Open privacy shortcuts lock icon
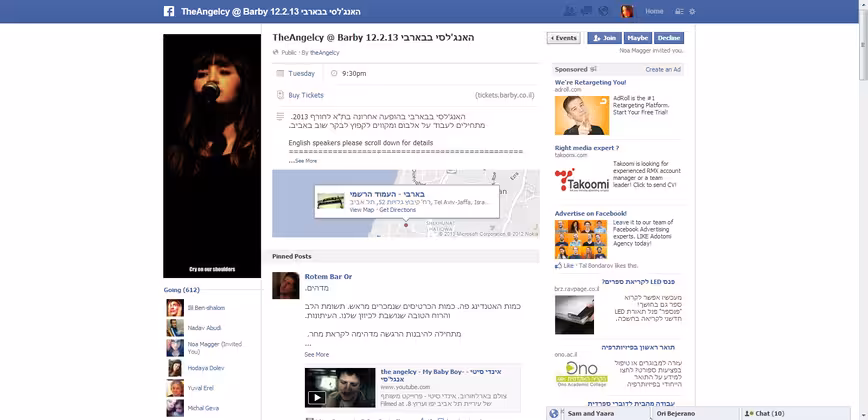The height and width of the screenshot is (420, 868). (679, 12)
